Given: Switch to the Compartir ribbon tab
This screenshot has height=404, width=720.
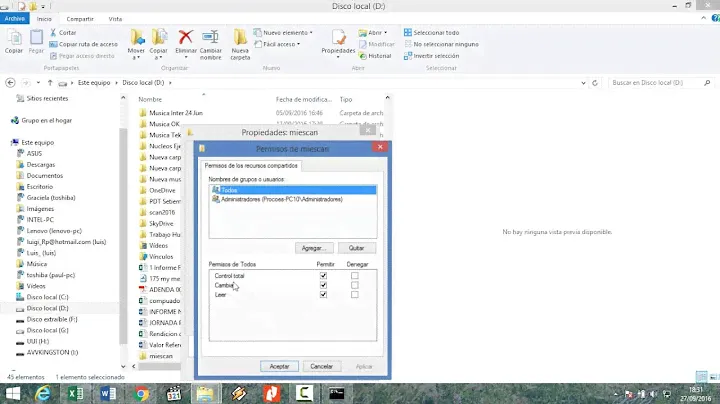Looking at the screenshot, I should (81, 18).
